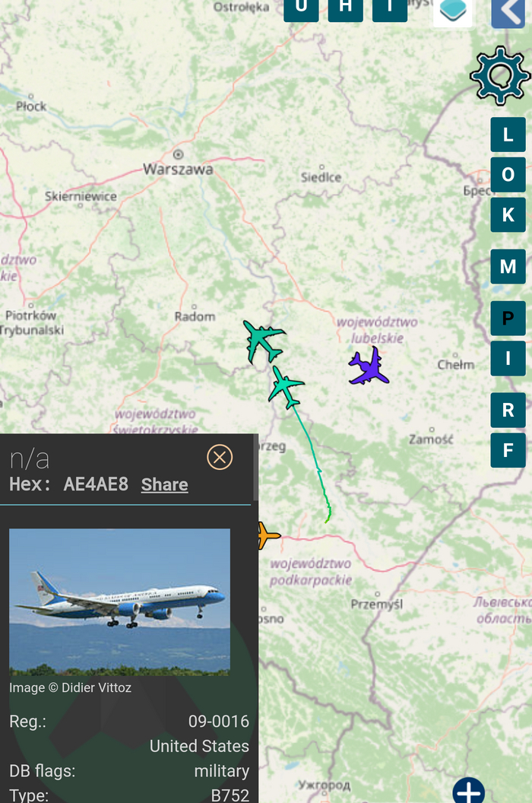Click the M button on right
The height and width of the screenshot is (803, 532).
coord(508,266)
